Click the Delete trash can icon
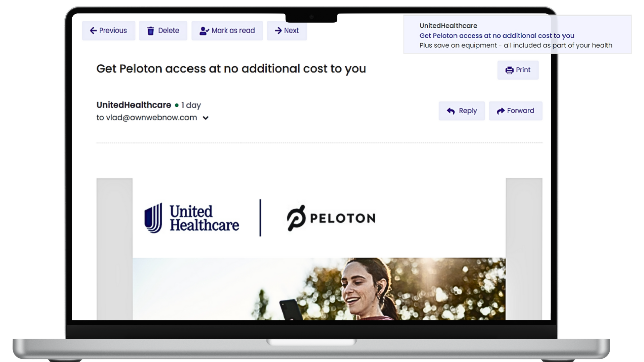Viewport: 644px width, 362px height. pyautogui.click(x=151, y=31)
